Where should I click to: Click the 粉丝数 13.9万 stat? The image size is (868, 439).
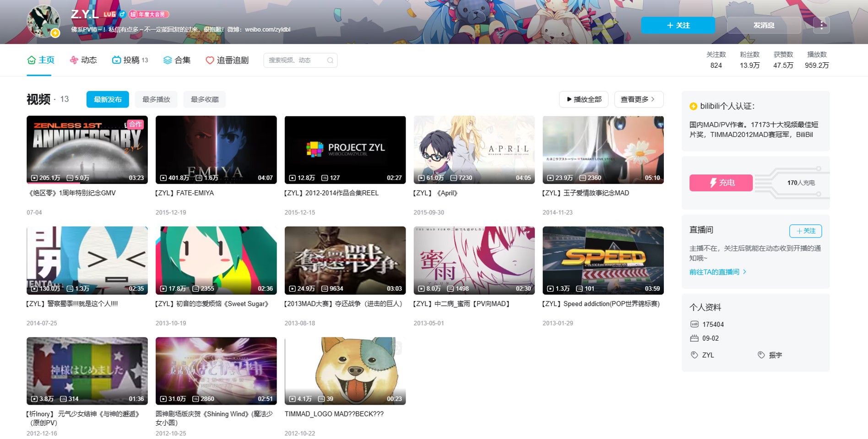click(x=749, y=60)
